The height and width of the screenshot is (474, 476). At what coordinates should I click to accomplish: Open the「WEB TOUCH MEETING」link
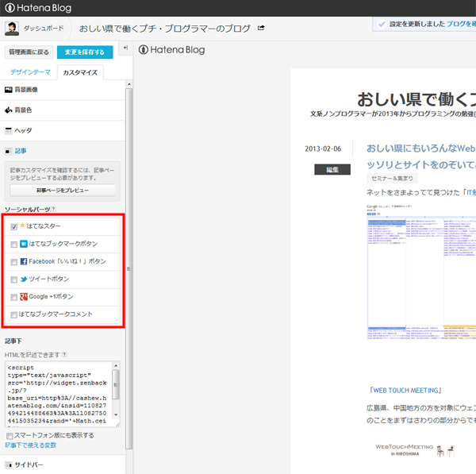point(405,391)
